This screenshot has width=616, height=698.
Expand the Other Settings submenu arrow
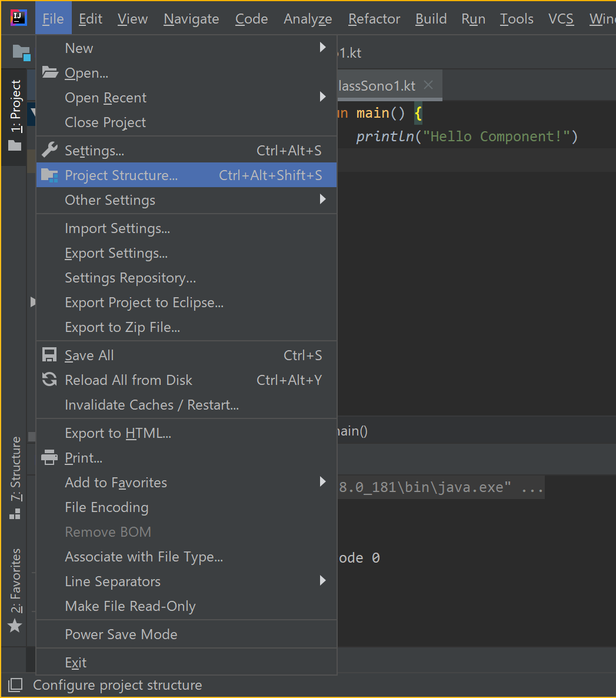(322, 199)
